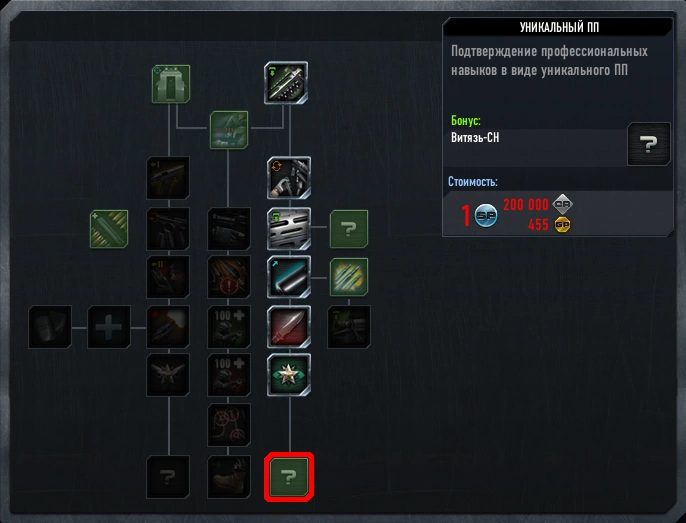Click the perforated handguard skill icon
This screenshot has width=686, height=523.
coord(289,229)
